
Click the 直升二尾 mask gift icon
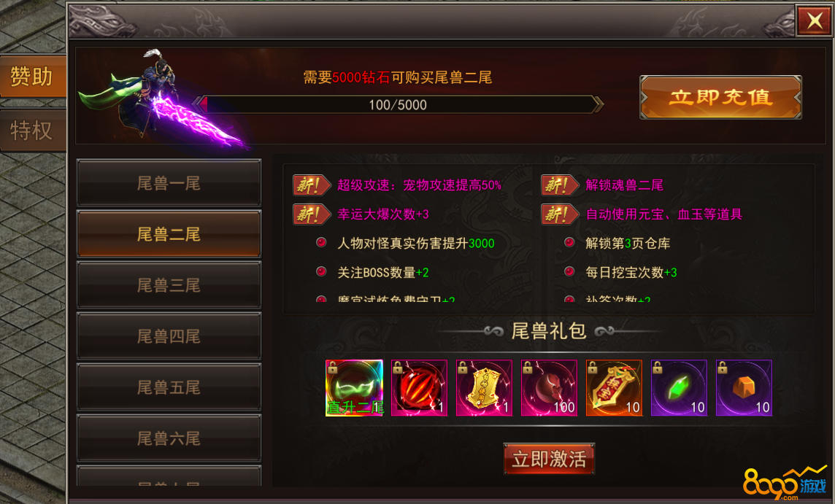tap(354, 387)
